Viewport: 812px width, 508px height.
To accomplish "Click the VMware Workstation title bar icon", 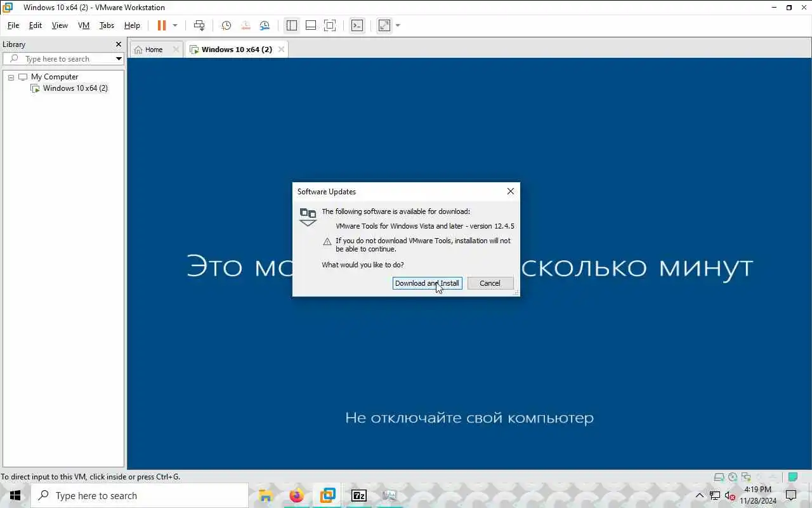I will pyautogui.click(x=8, y=8).
